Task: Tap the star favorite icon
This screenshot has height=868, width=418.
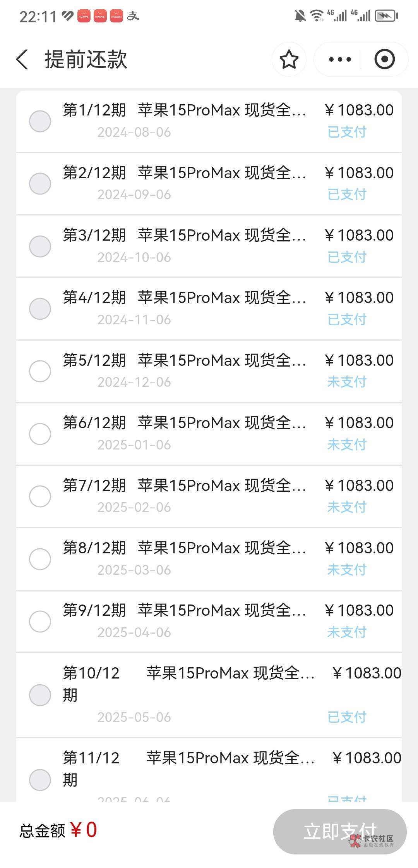Action: click(x=289, y=60)
